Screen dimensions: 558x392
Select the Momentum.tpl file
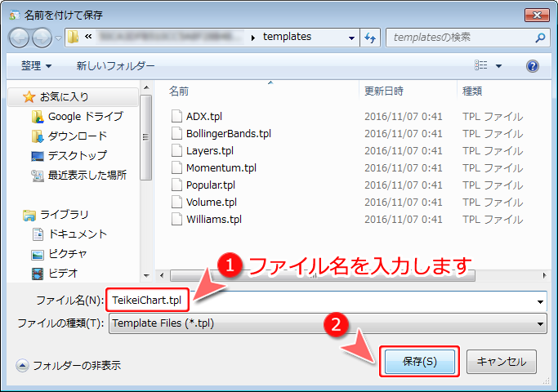(x=221, y=167)
